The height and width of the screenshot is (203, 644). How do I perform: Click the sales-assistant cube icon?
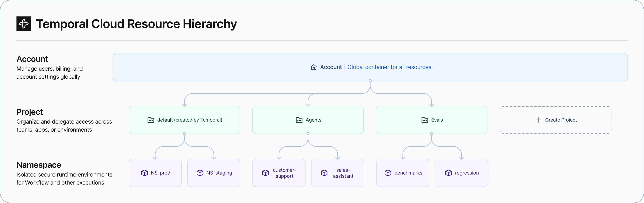[x=324, y=173]
